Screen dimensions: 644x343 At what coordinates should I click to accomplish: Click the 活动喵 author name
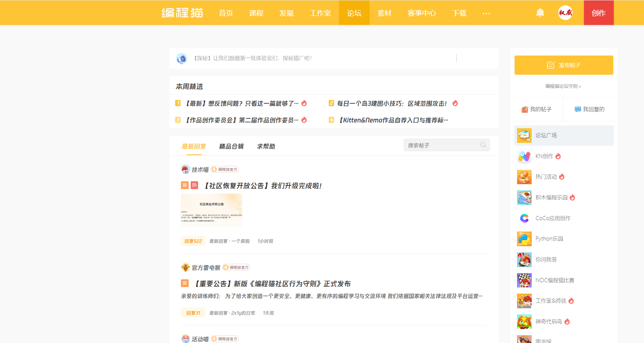(200, 339)
